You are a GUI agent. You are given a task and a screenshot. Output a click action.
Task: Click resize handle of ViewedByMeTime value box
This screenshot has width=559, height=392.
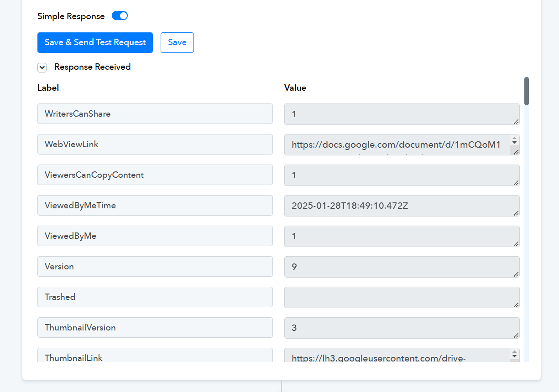click(516, 213)
